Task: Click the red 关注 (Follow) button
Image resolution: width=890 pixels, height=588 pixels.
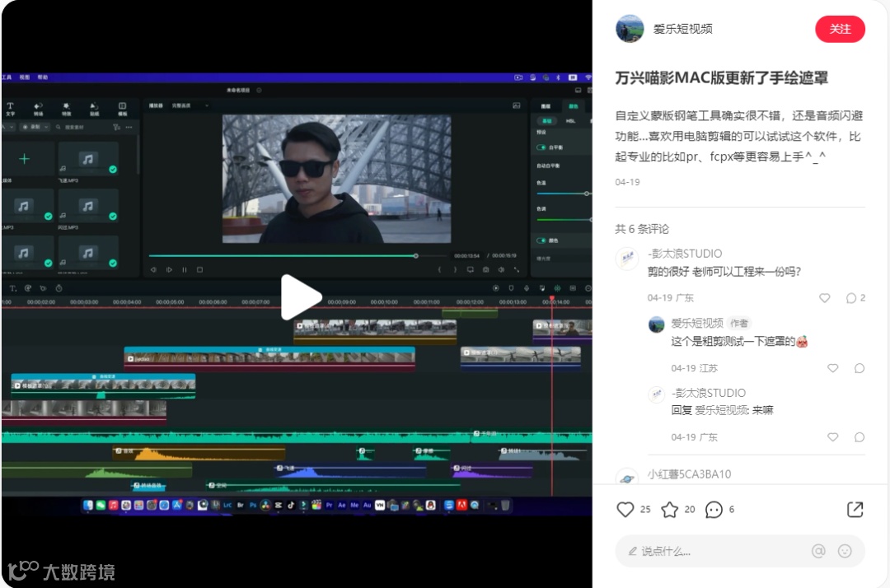Action: coord(840,29)
